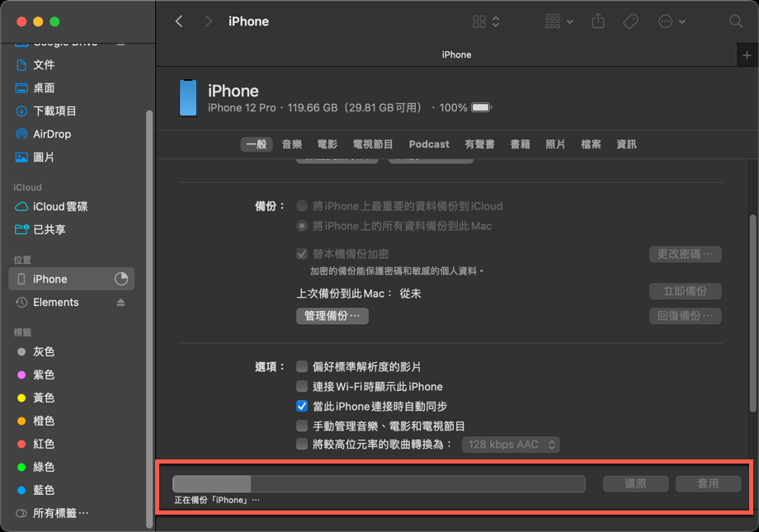Click 回復備份 button
Image resolution: width=759 pixels, height=532 pixels.
point(685,316)
